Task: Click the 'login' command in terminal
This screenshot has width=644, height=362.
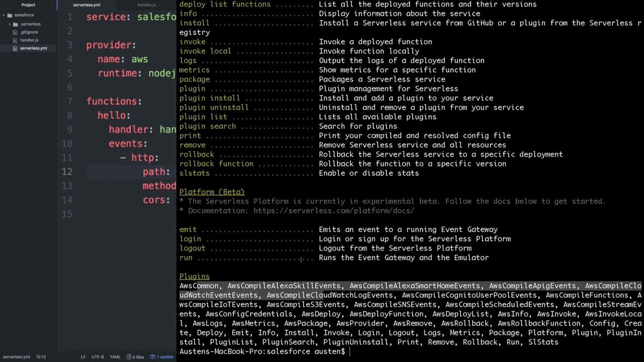Action: 190,239
